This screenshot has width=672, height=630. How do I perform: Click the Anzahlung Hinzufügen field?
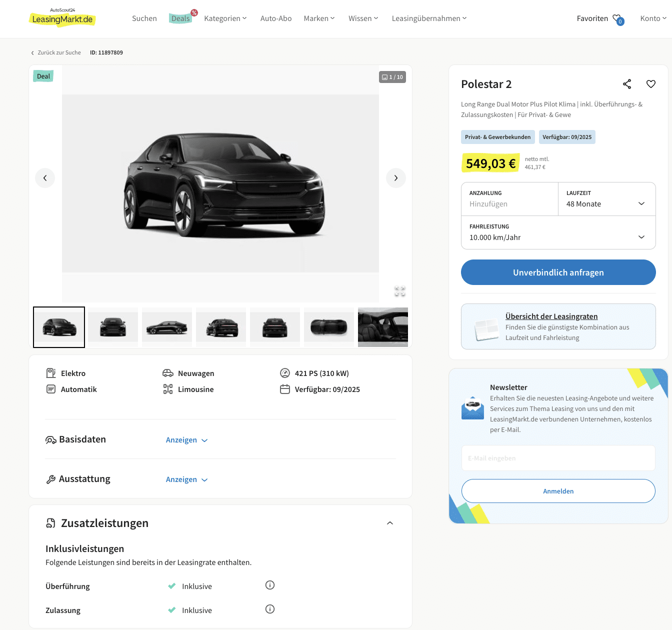[x=510, y=199]
